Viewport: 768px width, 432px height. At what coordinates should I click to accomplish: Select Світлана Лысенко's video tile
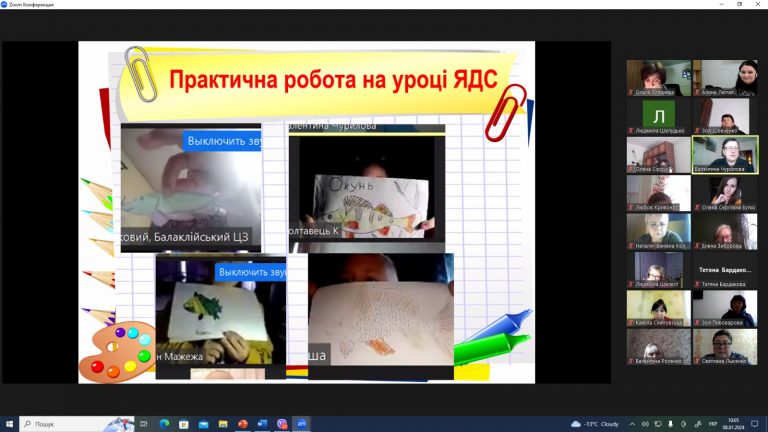[x=724, y=346]
